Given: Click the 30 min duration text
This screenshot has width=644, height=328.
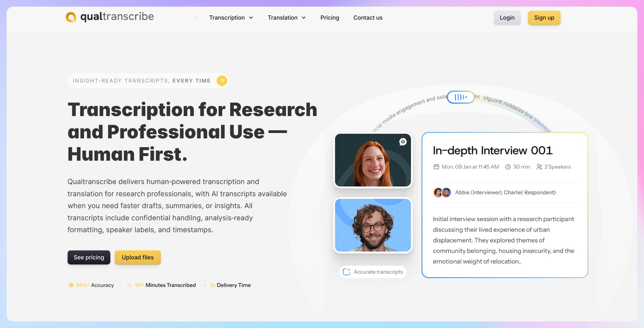Looking at the screenshot, I should tap(522, 167).
